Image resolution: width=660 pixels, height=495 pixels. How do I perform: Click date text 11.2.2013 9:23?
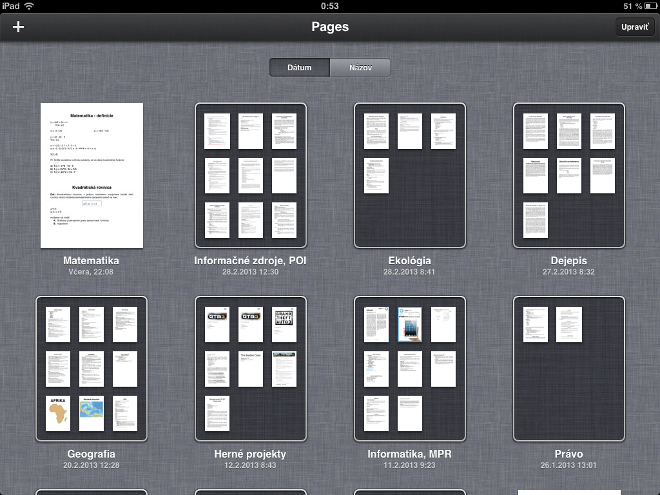tap(410, 465)
